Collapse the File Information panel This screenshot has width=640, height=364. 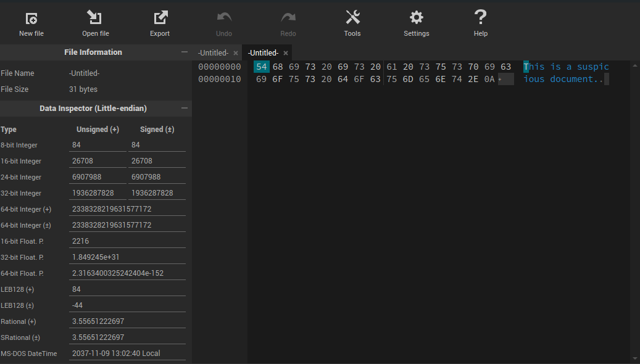point(183,52)
